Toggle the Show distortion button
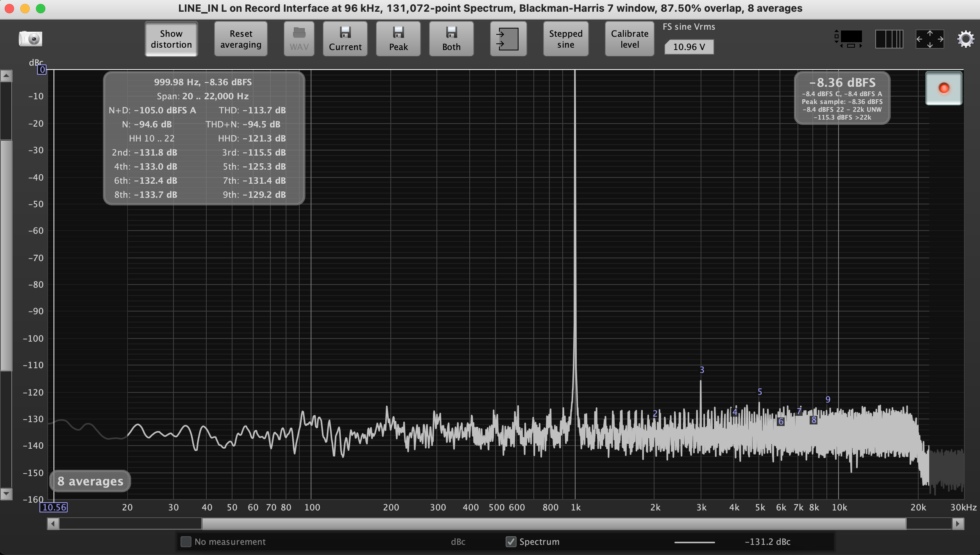The width and height of the screenshot is (980, 555). (x=171, y=39)
